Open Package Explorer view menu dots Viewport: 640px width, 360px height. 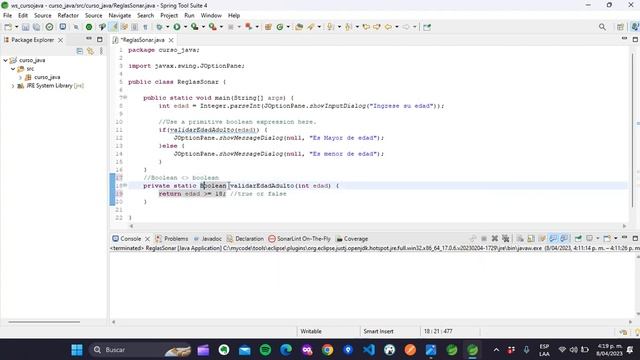[101, 51]
